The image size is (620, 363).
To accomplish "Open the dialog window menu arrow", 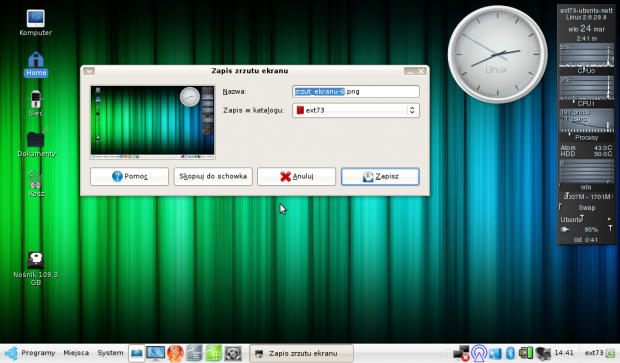I will [89, 71].
